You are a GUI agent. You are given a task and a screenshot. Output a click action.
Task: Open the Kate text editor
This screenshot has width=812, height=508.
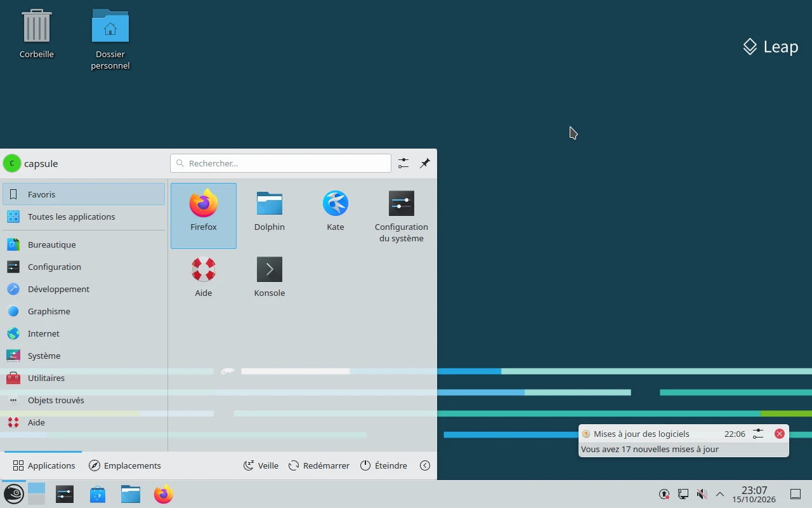pyautogui.click(x=336, y=215)
